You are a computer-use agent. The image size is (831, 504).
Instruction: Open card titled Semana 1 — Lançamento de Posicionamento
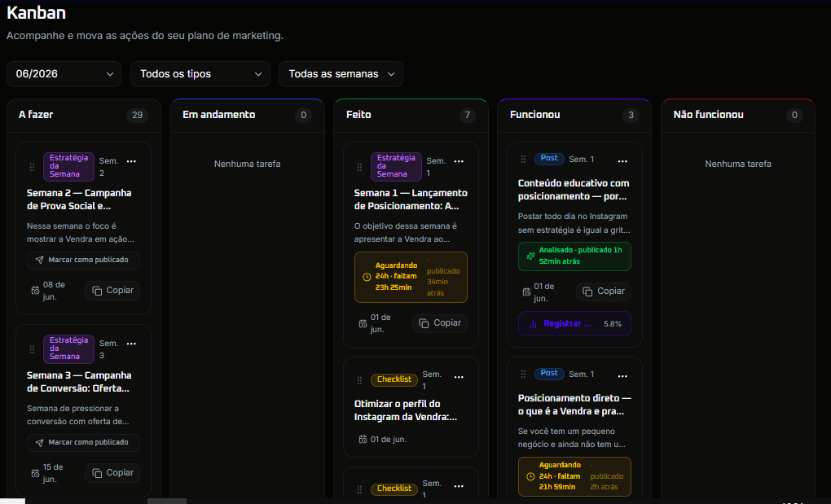coord(411,199)
